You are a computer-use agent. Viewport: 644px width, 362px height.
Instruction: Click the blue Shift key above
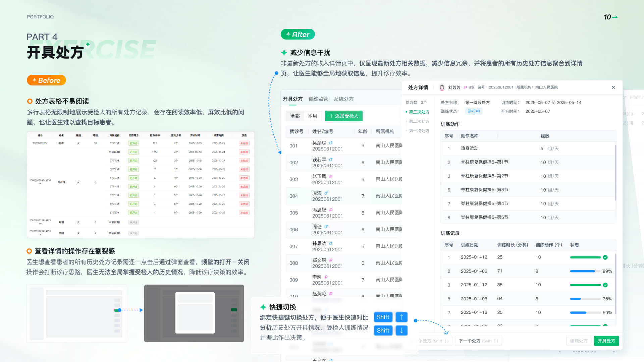pyautogui.click(x=383, y=317)
